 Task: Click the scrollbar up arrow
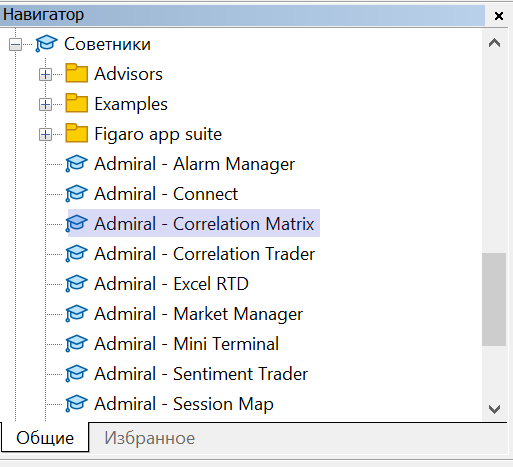(x=494, y=43)
